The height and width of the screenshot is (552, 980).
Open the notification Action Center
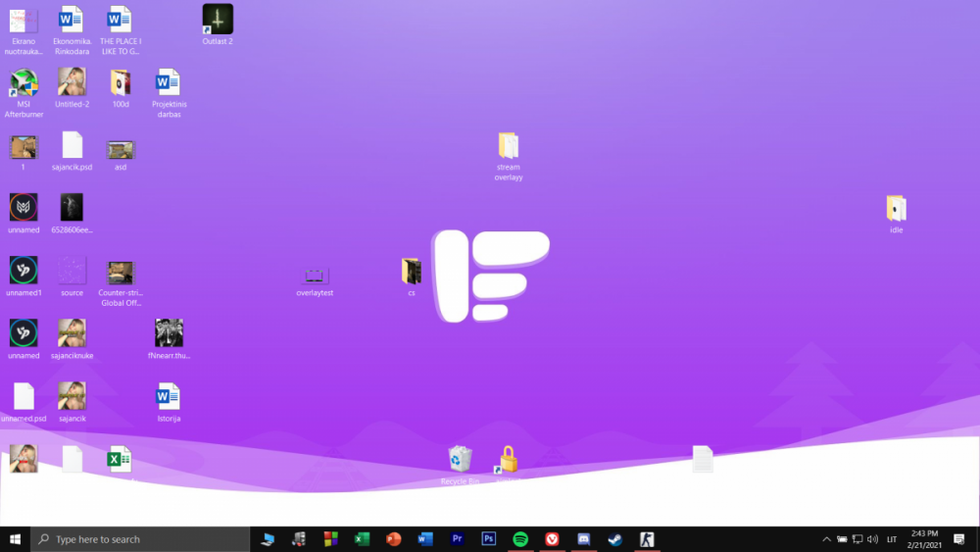pyautogui.click(x=963, y=539)
